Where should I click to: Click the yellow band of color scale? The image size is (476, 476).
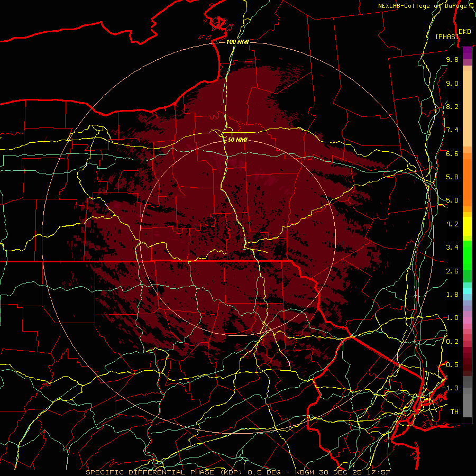coord(467,226)
